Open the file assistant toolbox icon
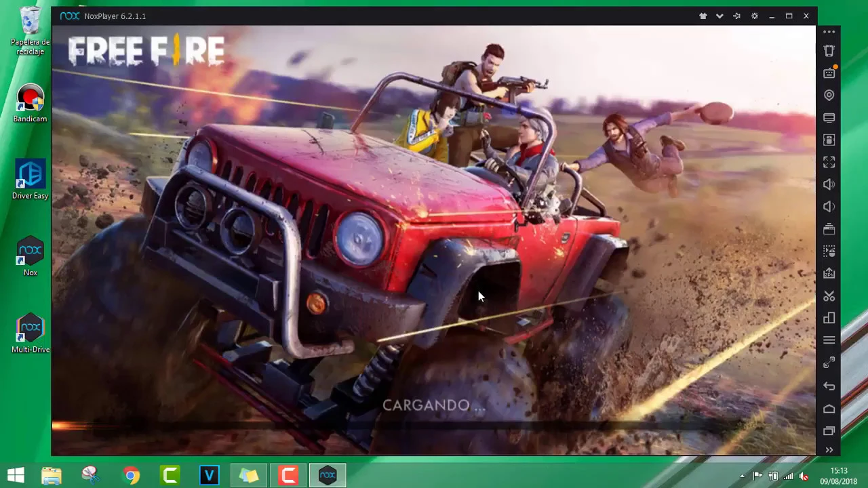The image size is (868, 488). click(829, 229)
